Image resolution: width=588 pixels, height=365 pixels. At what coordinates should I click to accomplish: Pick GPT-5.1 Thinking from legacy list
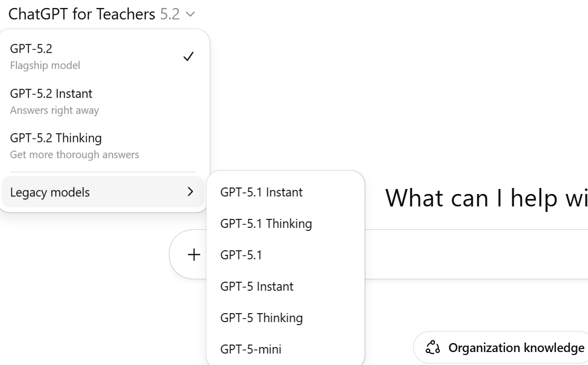coord(266,224)
